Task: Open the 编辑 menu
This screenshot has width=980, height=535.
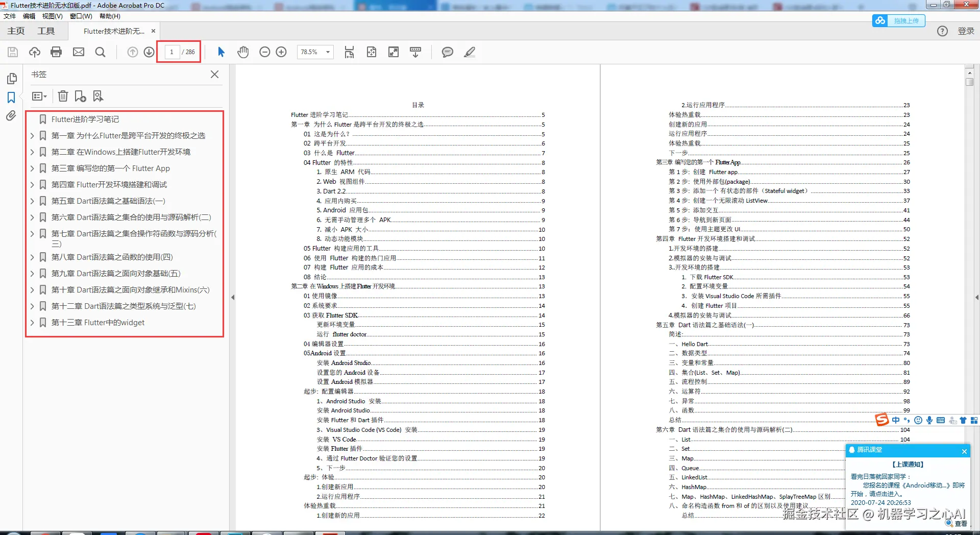Action: click(x=29, y=16)
